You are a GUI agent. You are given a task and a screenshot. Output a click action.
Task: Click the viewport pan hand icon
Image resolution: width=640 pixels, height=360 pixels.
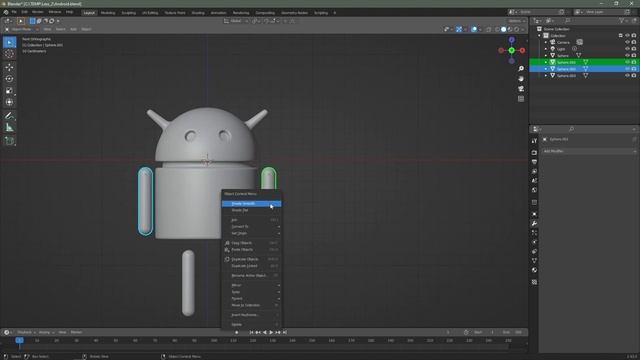coord(521,78)
